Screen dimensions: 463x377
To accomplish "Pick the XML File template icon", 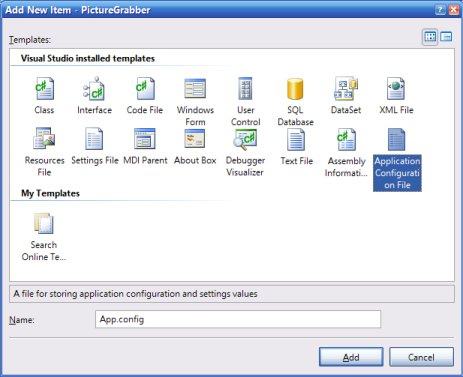I will [x=396, y=88].
